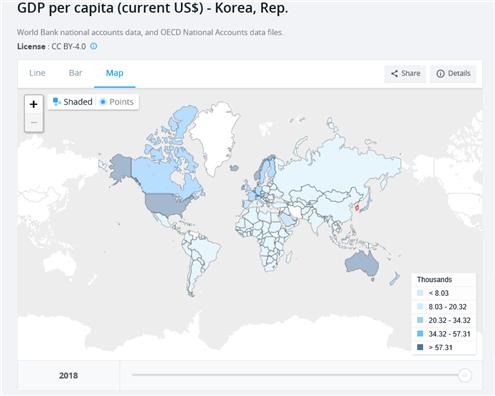
Task: Click the < 8.03 legend swatch
Action: (420, 293)
